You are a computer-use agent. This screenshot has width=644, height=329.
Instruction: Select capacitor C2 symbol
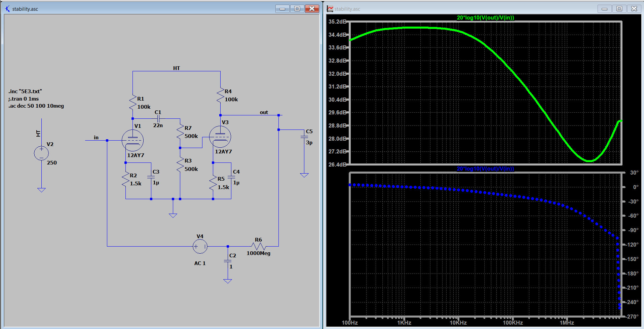[228, 261]
